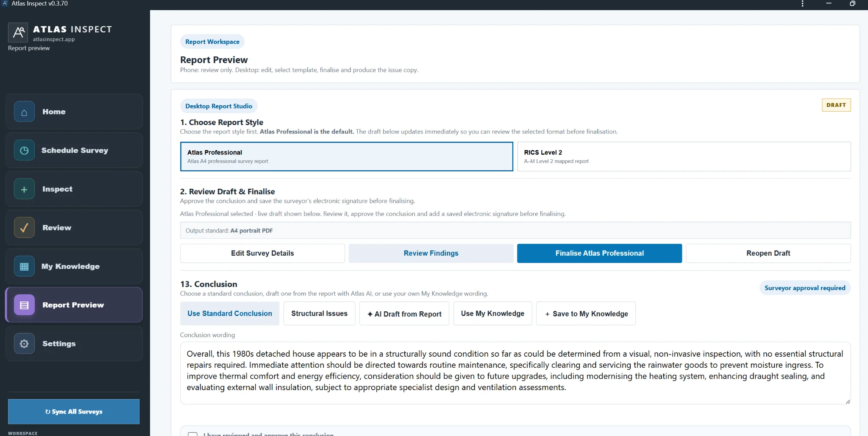This screenshot has height=436, width=868.
Task: Click the Review checkmark icon
Action: [24, 228]
